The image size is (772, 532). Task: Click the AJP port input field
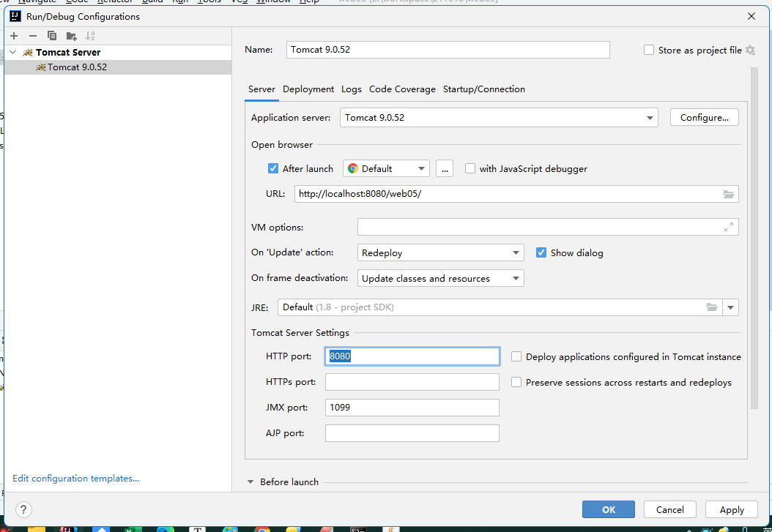[412, 433]
